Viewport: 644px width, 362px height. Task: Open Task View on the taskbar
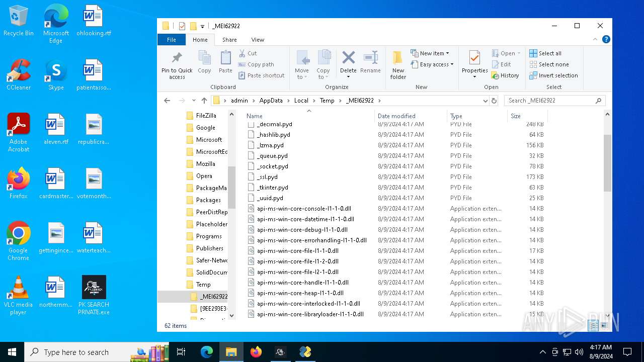(181, 352)
